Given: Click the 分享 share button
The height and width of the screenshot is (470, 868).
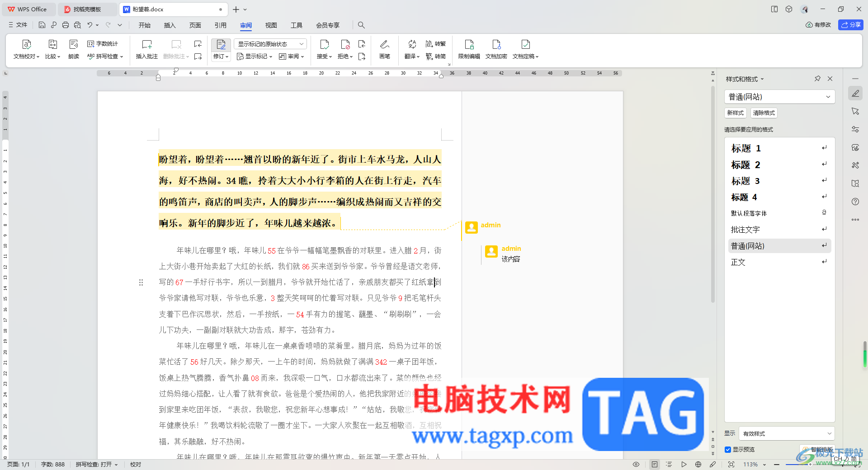Looking at the screenshot, I should click(x=851, y=25).
